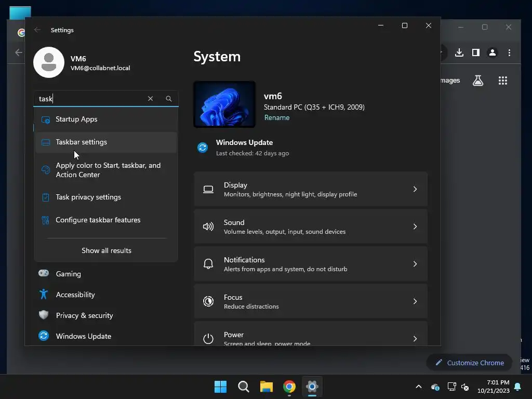Expand the Focus settings chevron
The image size is (532, 399).
point(415,301)
